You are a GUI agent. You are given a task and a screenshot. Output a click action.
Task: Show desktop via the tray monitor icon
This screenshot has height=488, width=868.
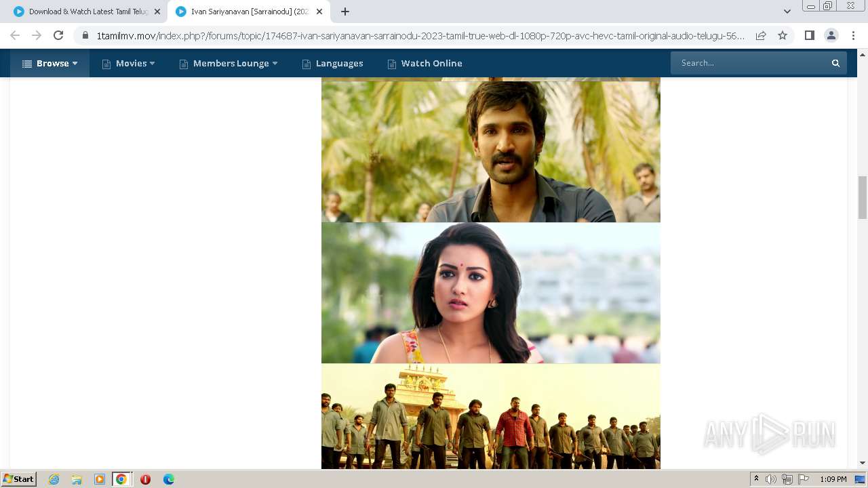[x=860, y=479]
